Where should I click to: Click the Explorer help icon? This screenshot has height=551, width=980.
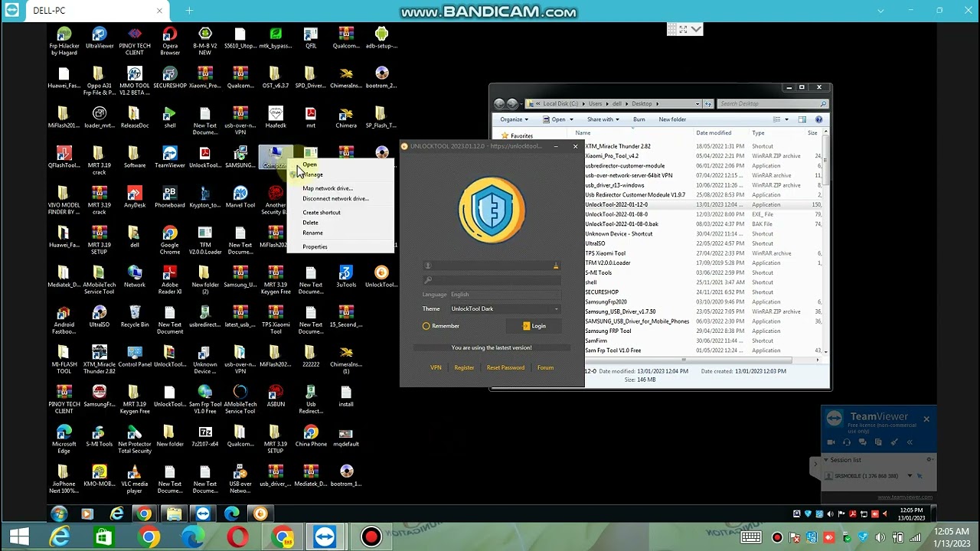[818, 119]
